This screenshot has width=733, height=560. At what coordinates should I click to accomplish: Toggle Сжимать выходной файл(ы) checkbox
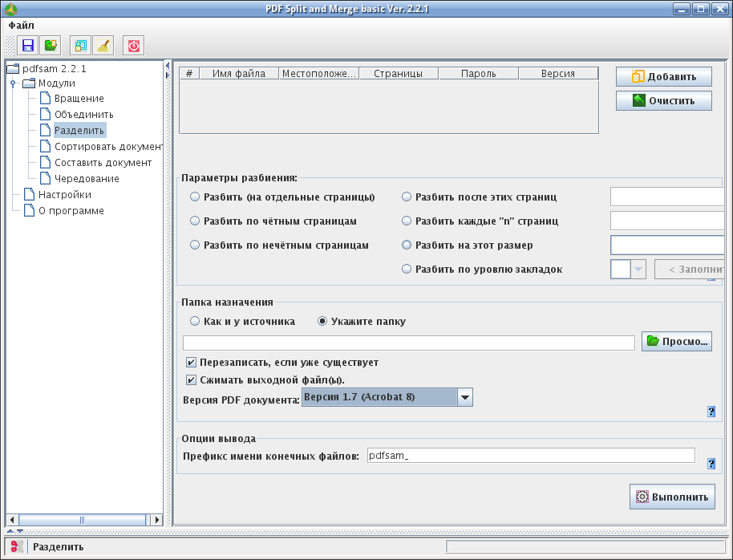(x=191, y=379)
